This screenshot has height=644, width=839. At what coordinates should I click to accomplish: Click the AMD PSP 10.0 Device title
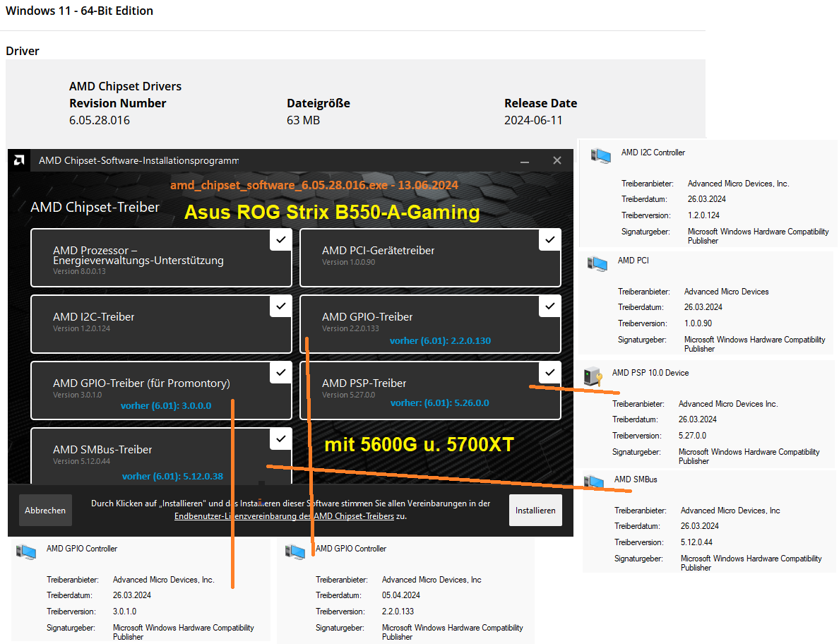(x=650, y=373)
